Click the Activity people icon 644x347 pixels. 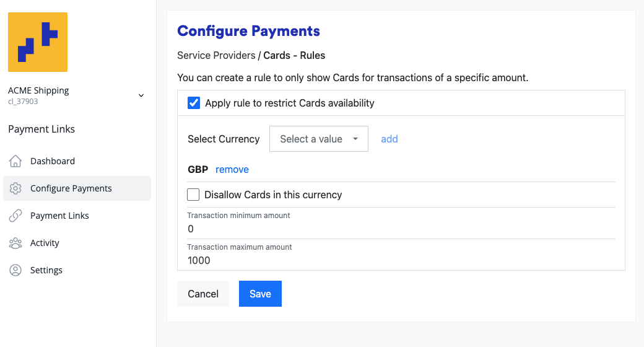(15, 243)
